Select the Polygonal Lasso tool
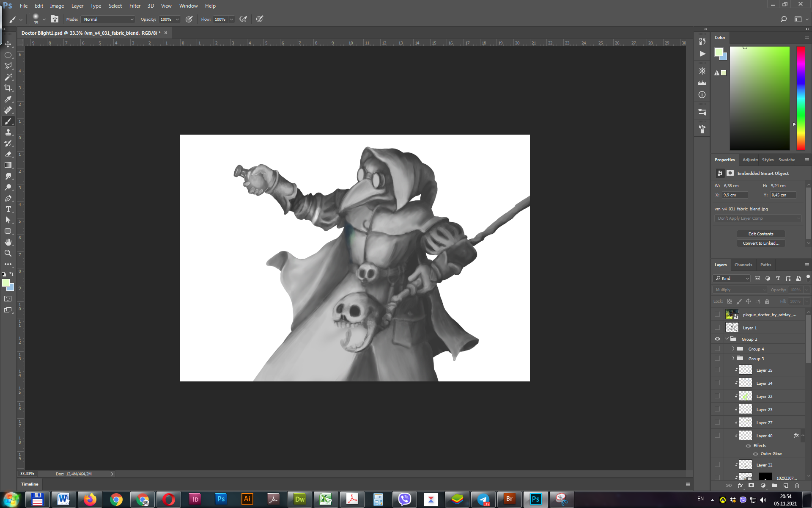 click(x=8, y=66)
